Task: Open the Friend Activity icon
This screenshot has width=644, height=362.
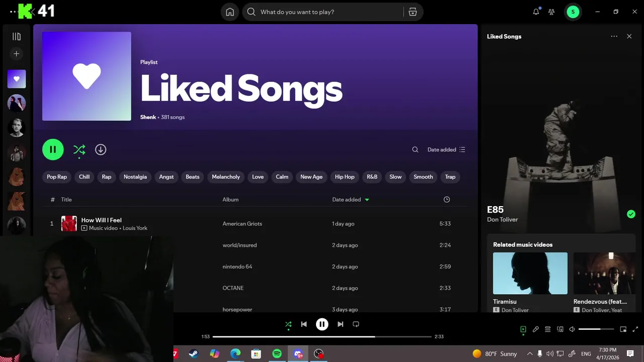Action: 551,12
